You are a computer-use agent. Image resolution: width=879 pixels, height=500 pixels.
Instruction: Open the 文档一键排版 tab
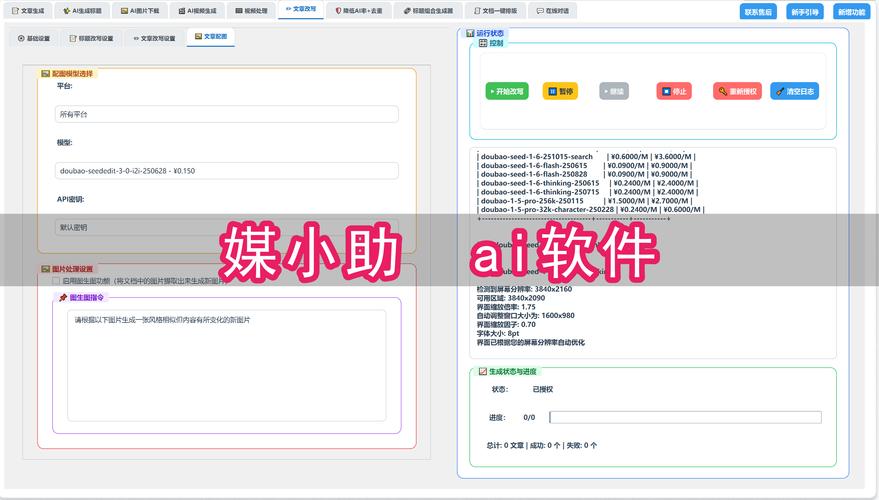(496, 11)
